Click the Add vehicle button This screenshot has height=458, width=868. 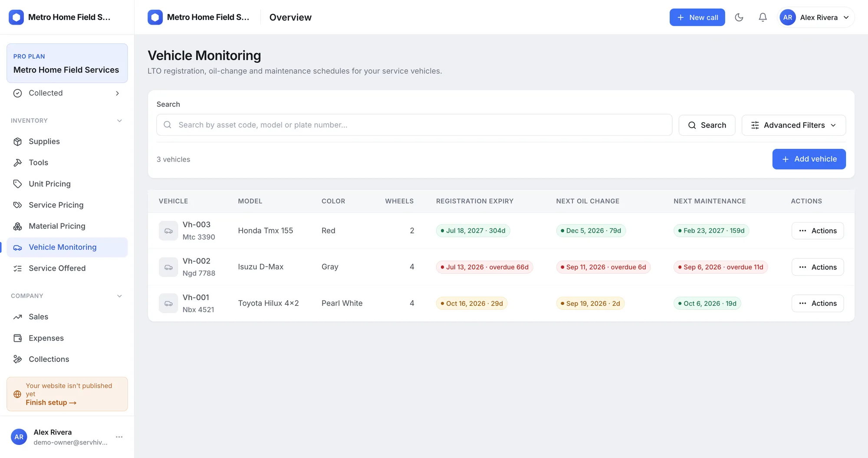coord(809,159)
